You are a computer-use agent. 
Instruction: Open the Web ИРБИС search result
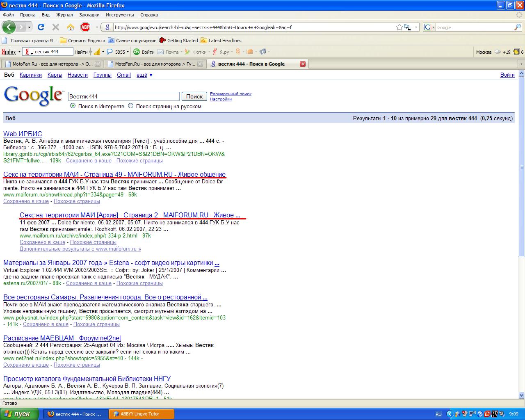pyautogui.click(x=23, y=134)
